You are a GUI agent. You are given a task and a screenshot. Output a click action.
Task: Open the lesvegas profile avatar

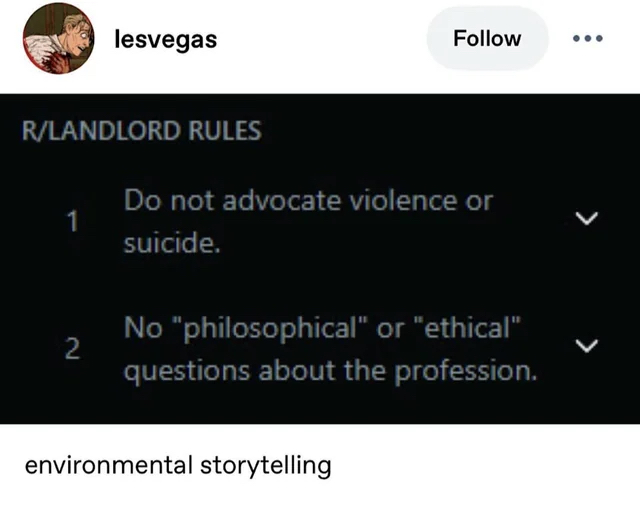(59, 40)
